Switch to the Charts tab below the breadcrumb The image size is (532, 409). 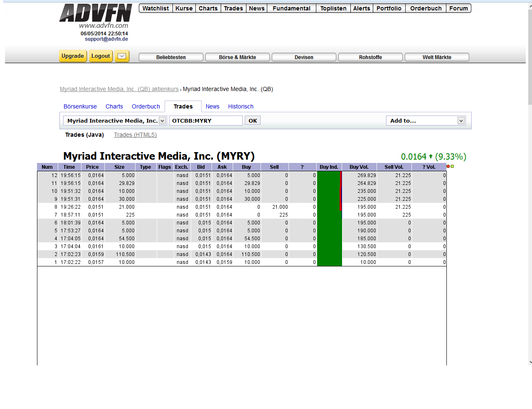point(114,106)
